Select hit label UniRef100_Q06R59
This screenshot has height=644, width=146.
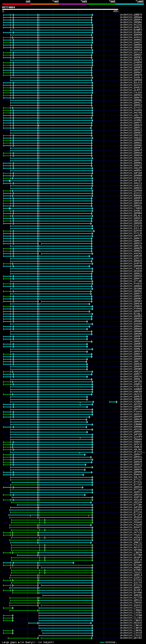131,63
